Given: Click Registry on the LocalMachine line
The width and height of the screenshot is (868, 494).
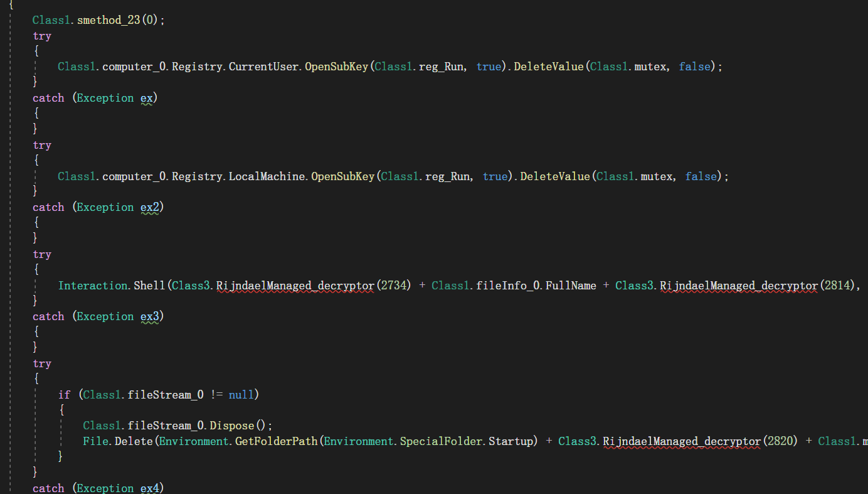Looking at the screenshot, I should 197,176.
